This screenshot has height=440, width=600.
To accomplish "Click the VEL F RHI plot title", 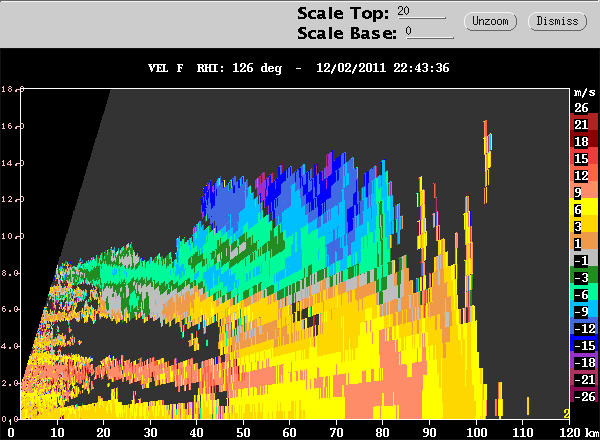I will (x=299, y=68).
